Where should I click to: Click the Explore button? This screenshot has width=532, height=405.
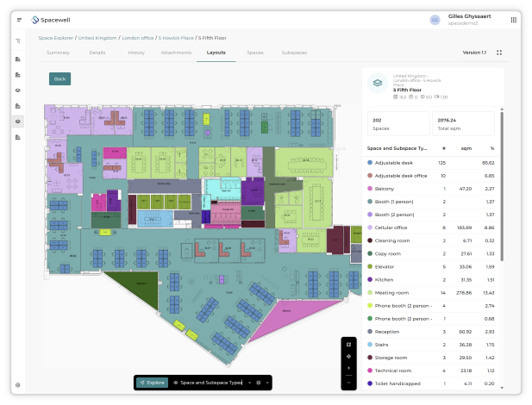152,383
